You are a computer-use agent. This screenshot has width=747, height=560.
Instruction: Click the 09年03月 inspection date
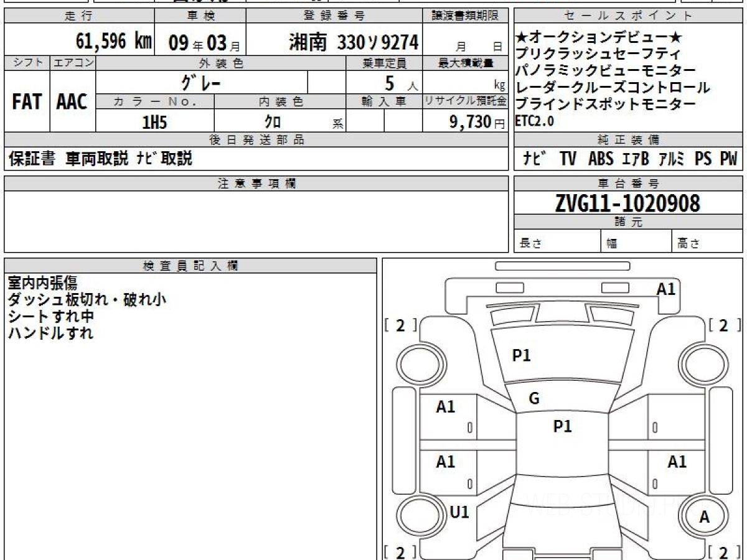pos(205,43)
